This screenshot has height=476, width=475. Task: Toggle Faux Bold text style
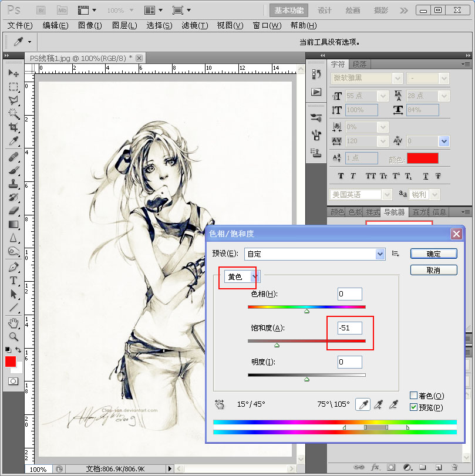pos(341,176)
